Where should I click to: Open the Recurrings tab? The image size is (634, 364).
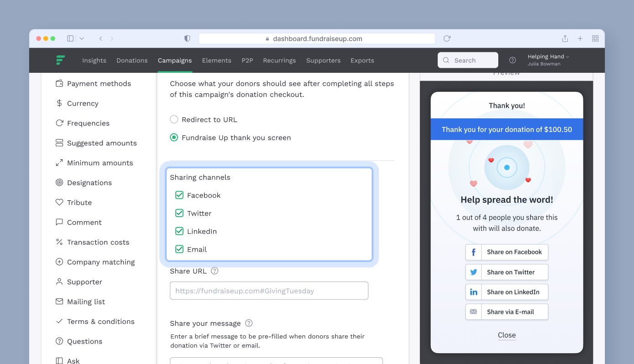(x=280, y=61)
